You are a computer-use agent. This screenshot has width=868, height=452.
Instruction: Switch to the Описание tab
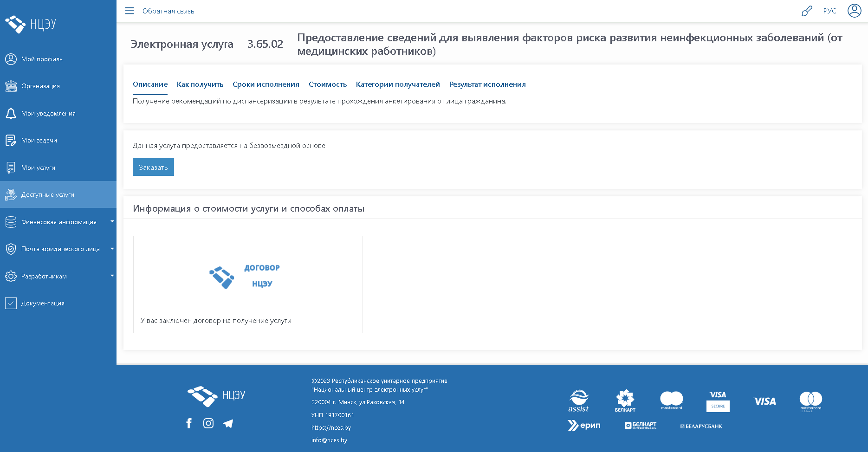[150, 84]
